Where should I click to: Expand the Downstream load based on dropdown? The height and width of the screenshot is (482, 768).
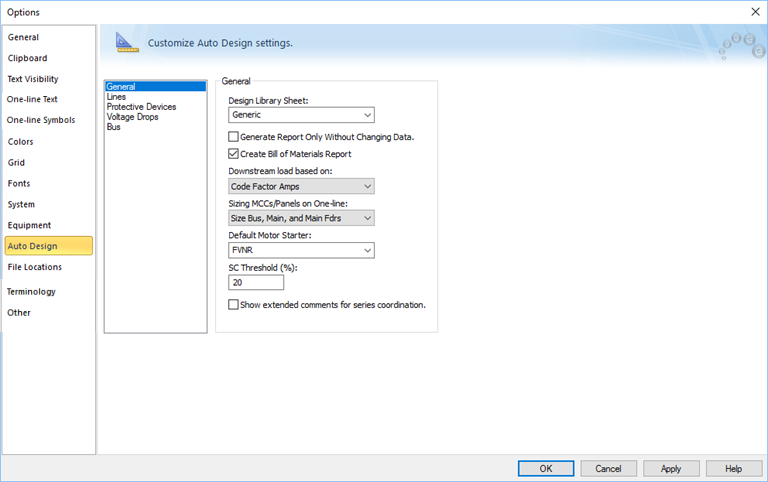301,186
